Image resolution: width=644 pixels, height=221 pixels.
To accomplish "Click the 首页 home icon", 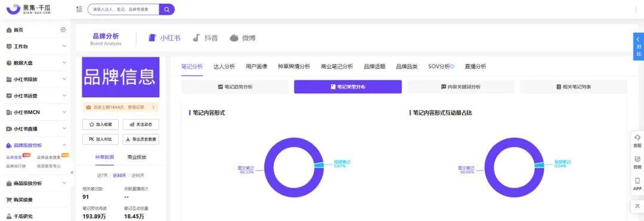I will pyautogui.click(x=9, y=30).
